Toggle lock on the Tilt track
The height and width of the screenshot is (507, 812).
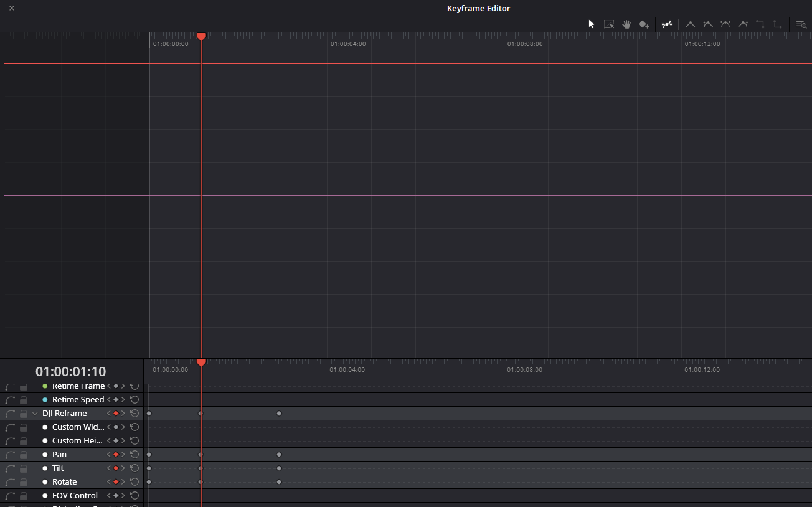(x=24, y=468)
